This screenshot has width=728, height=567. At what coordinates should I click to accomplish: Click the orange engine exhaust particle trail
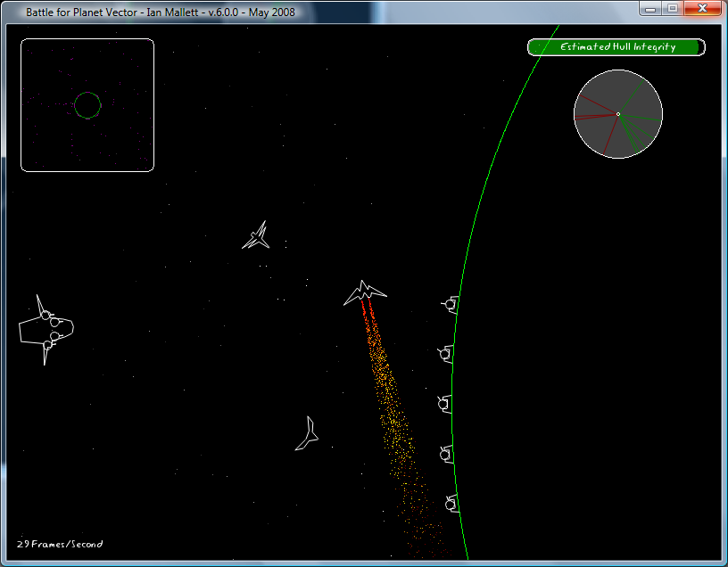pos(391,401)
